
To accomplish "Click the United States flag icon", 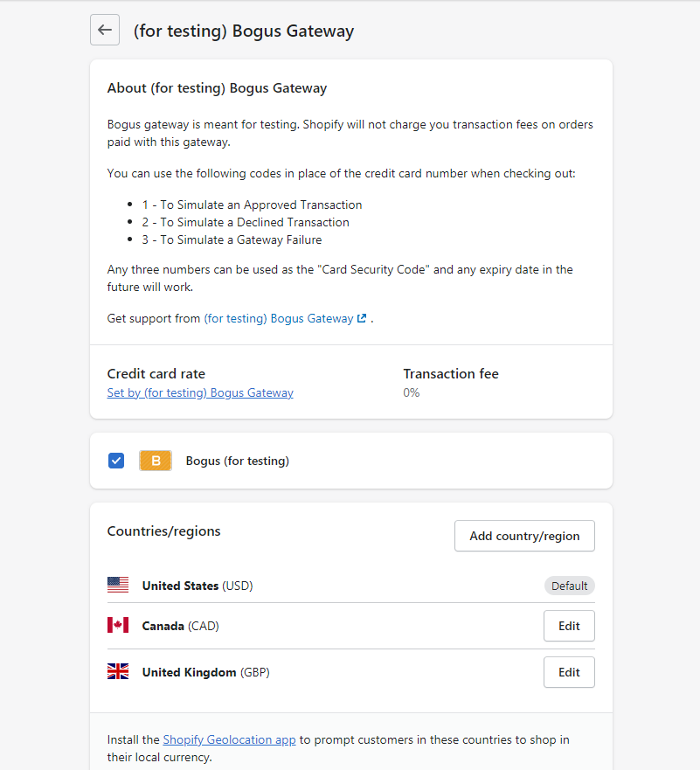I will pyautogui.click(x=118, y=585).
